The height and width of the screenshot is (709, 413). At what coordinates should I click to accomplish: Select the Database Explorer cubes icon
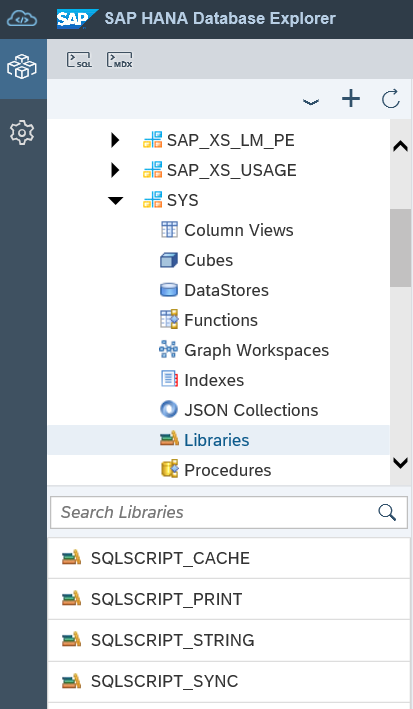coord(22,67)
